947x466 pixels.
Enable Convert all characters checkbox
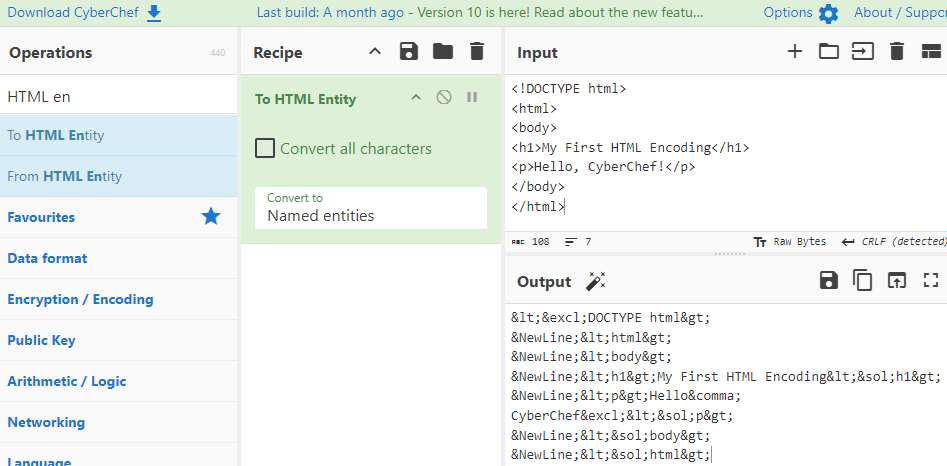point(265,148)
